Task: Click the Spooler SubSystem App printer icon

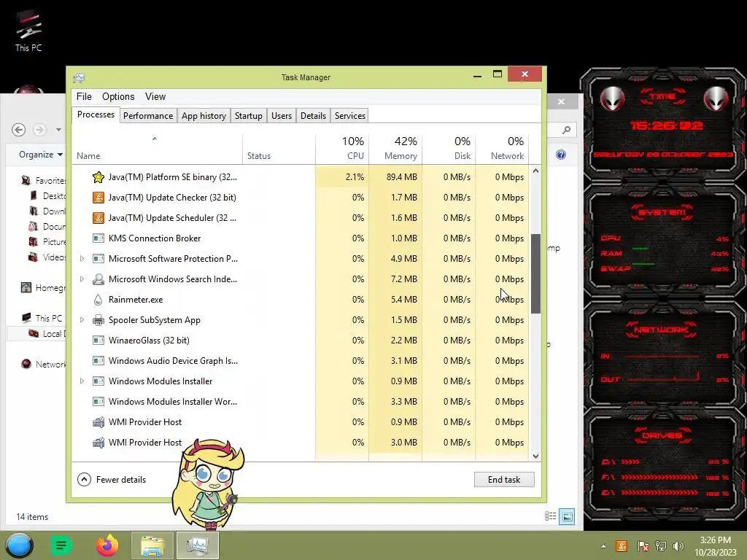Action: pyautogui.click(x=98, y=320)
